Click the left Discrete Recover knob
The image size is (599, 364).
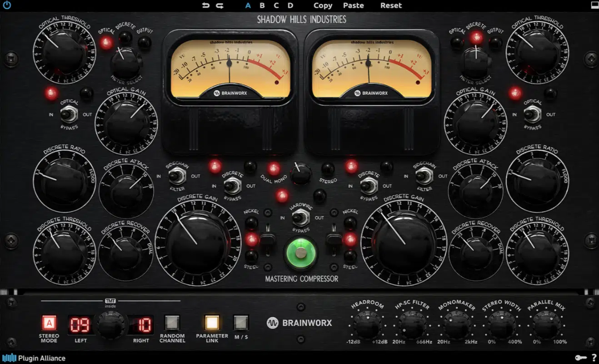point(126,255)
